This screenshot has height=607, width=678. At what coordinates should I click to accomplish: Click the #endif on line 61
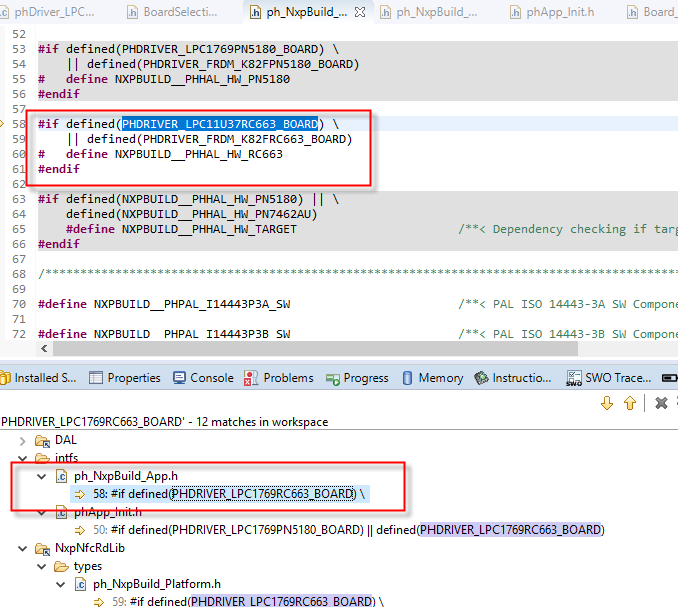click(59, 169)
